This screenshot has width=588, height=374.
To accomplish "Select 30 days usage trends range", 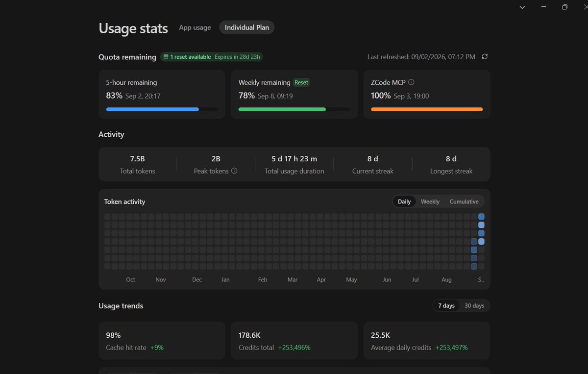I will (x=474, y=306).
